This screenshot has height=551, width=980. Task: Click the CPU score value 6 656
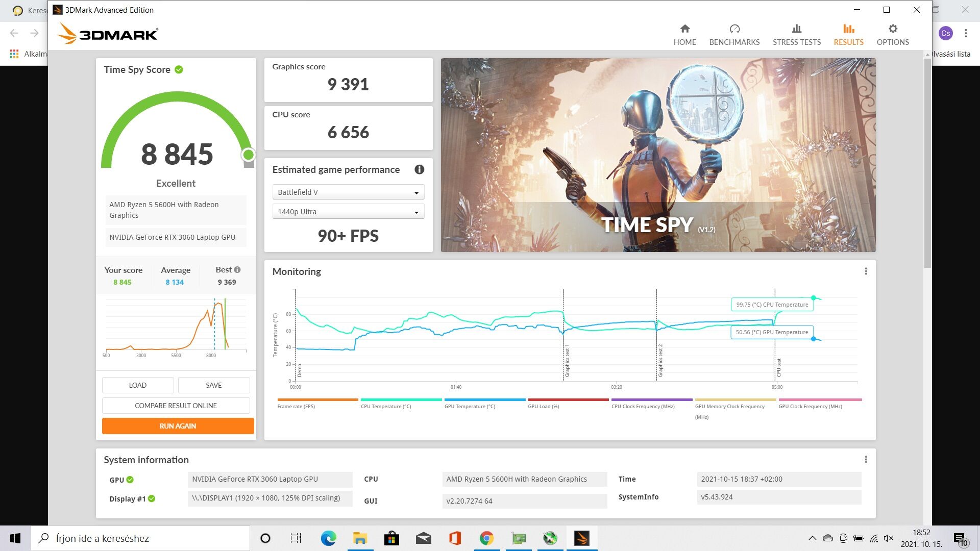(x=348, y=132)
